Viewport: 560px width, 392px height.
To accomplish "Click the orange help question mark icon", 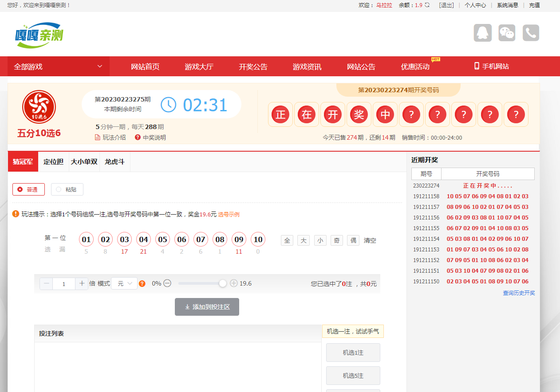I will (142, 283).
